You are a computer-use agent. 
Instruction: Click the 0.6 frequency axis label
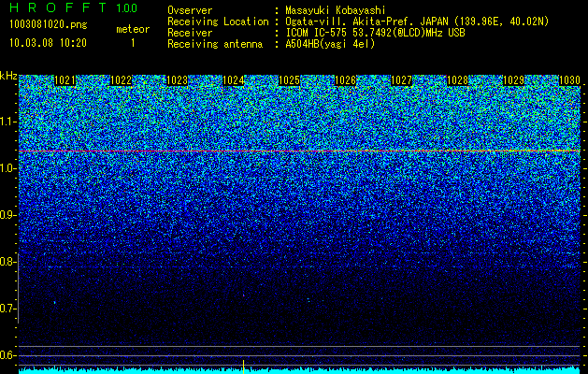coord(8,355)
